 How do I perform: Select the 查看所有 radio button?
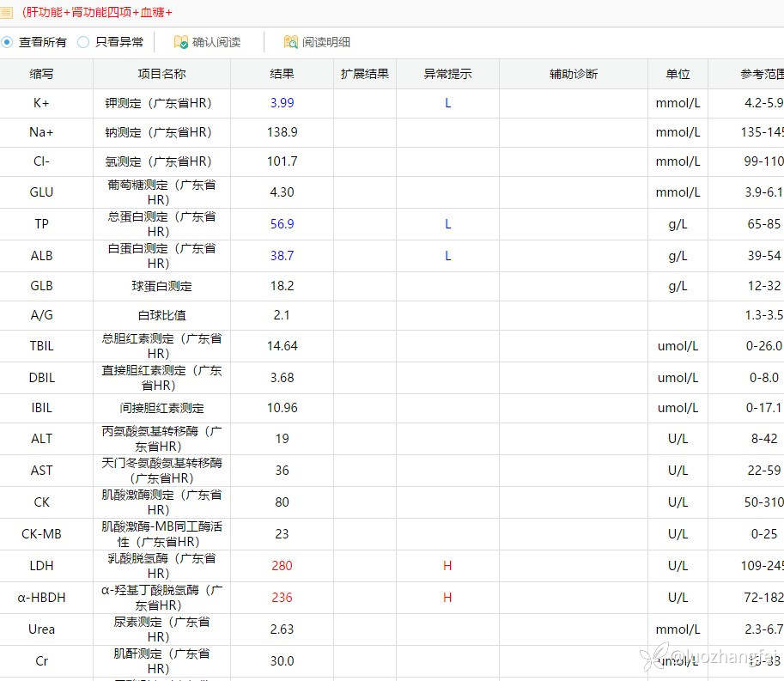point(8,42)
